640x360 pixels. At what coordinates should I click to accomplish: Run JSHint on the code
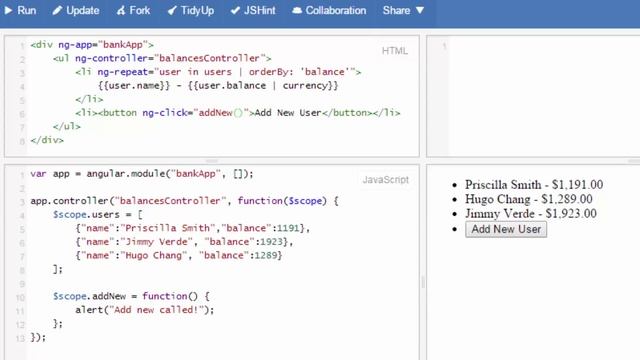[253, 10]
